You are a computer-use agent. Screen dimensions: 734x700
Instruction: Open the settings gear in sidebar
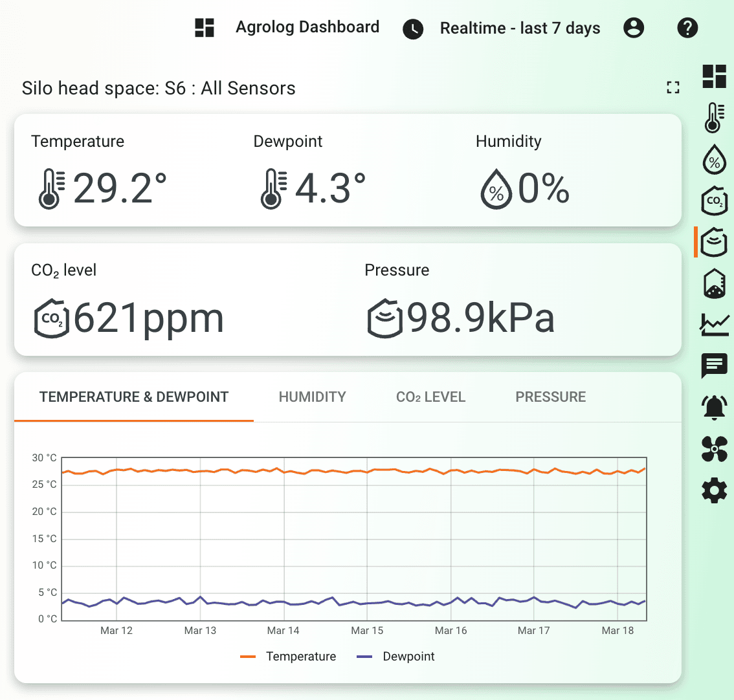coord(714,490)
